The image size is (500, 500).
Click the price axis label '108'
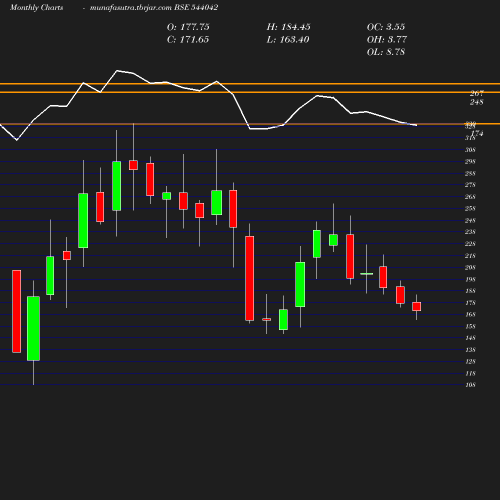coord(470,385)
